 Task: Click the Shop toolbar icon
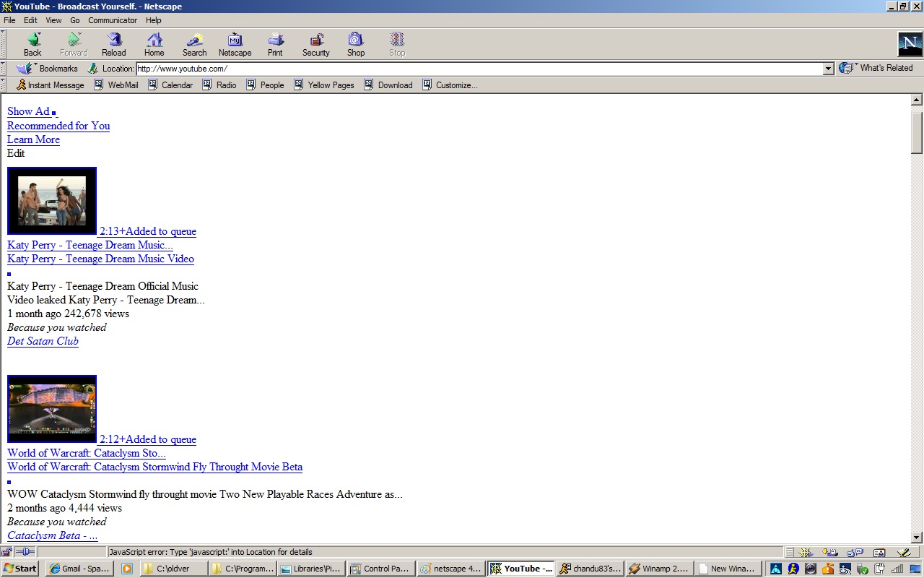[x=356, y=44]
